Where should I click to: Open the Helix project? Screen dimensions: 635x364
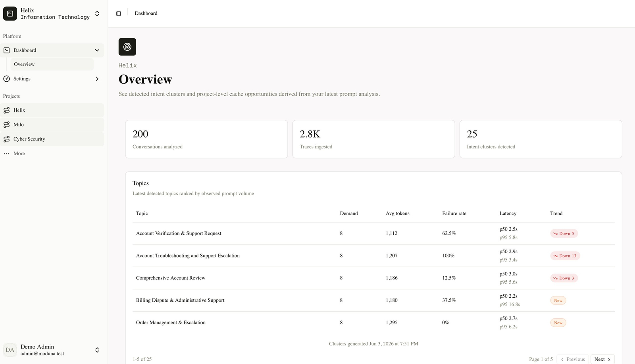52,110
